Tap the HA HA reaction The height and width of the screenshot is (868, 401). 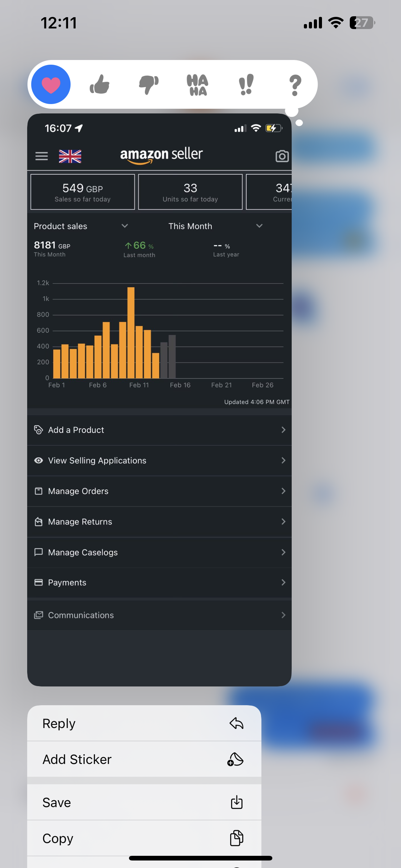point(197,85)
